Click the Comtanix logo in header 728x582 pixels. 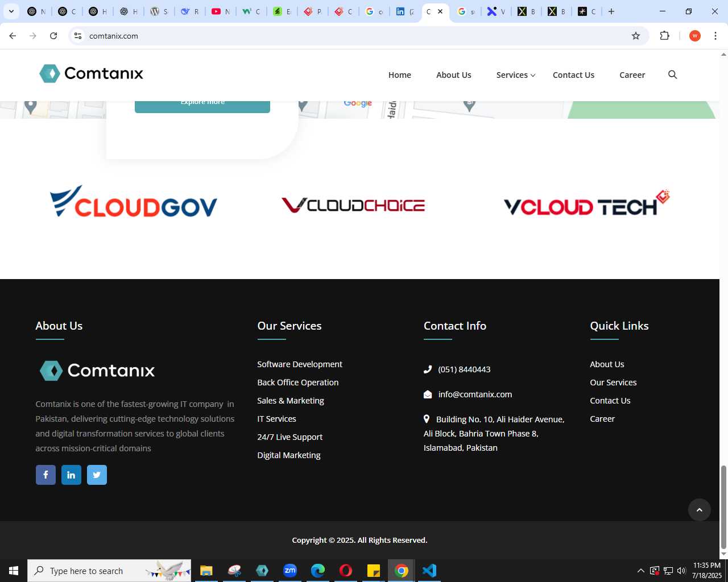91,73
